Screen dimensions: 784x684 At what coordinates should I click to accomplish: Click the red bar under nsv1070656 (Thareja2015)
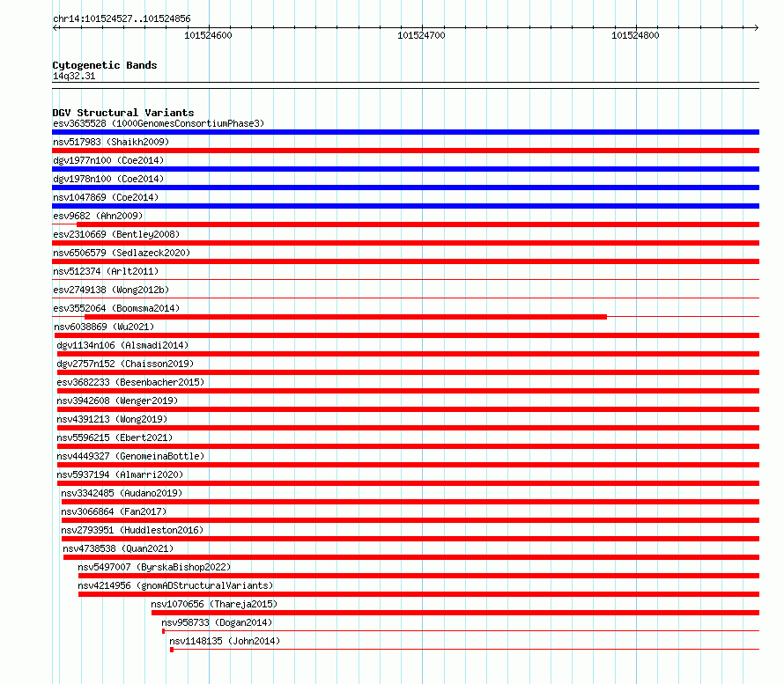455,613
